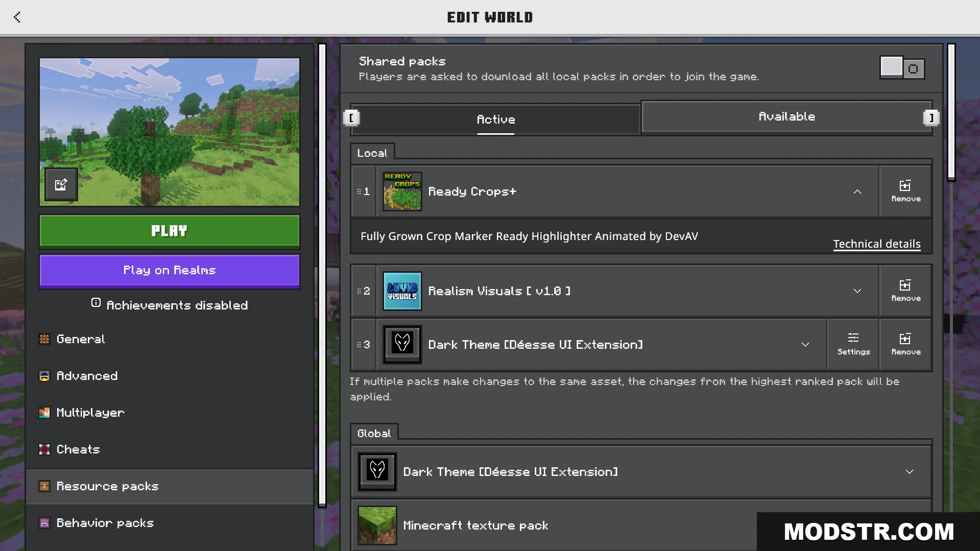Click the Fully Grown Crop Marker description
980x551 pixels.
[x=529, y=236]
